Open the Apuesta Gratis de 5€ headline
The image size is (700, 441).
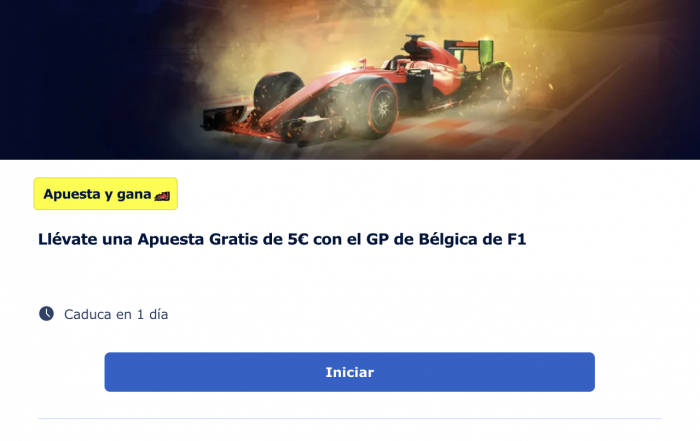(282, 239)
